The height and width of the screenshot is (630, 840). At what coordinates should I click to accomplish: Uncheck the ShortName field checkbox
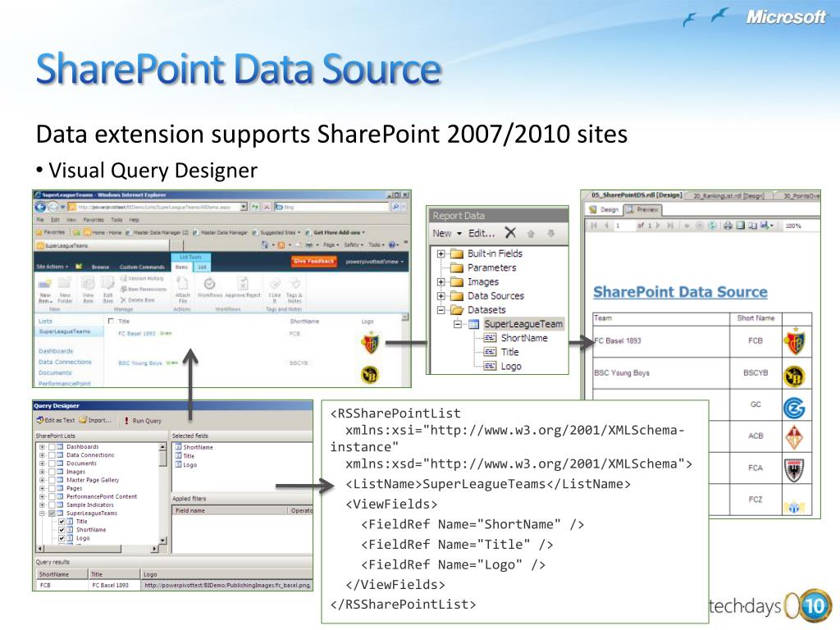point(62,529)
